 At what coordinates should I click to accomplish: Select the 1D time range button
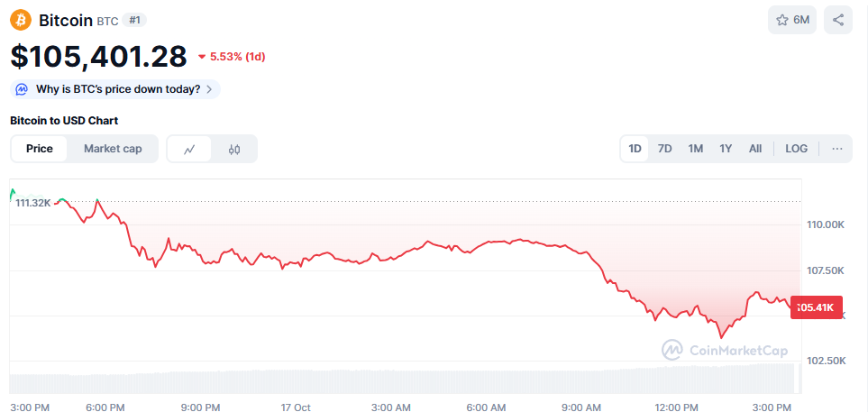[x=635, y=149]
